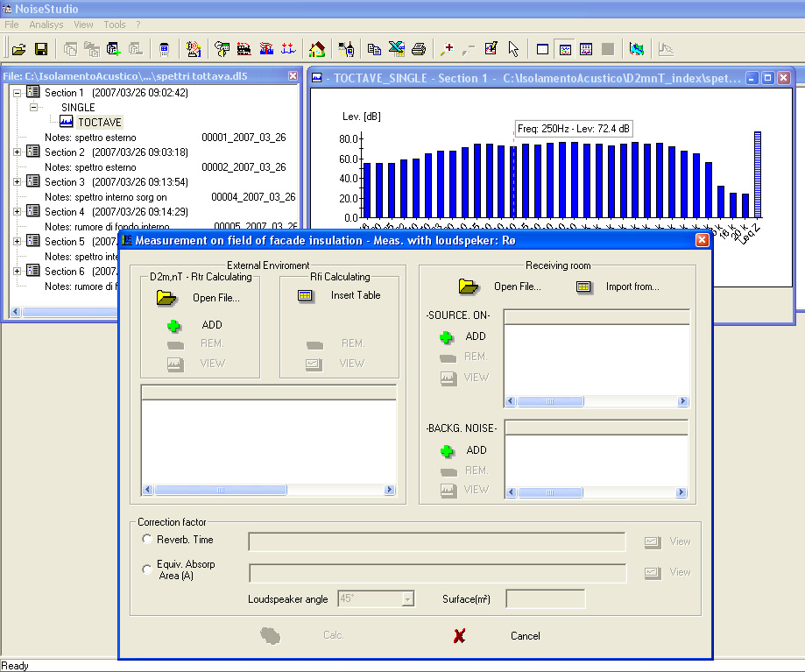Expand Section 5 in the file tree

click(x=17, y=241)
